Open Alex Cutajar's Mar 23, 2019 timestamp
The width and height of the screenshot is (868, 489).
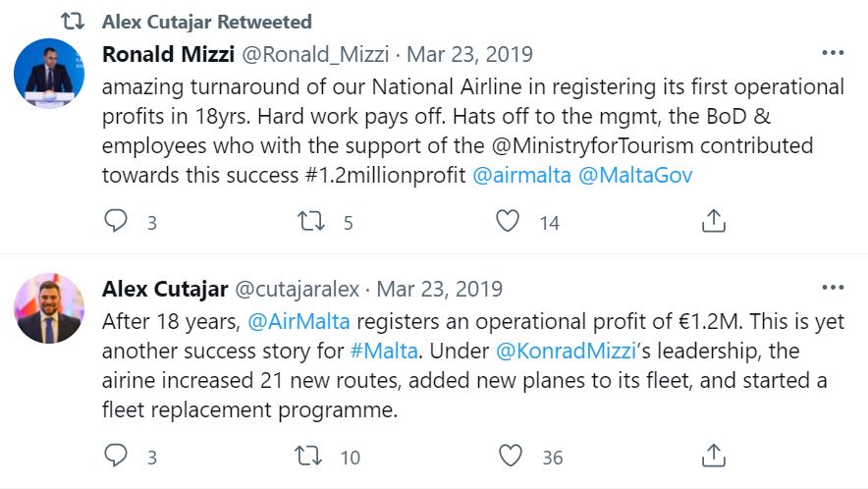[440, 289]
